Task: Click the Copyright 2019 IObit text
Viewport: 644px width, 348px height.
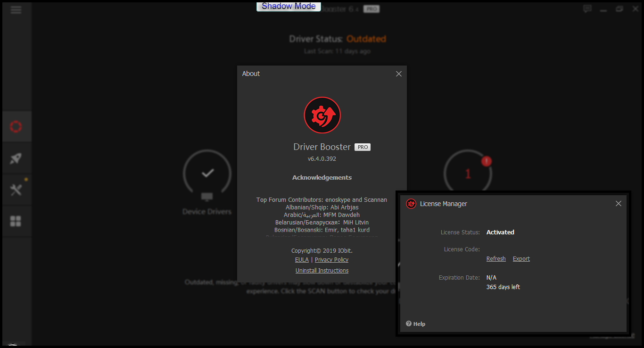Action: [322, 251]
